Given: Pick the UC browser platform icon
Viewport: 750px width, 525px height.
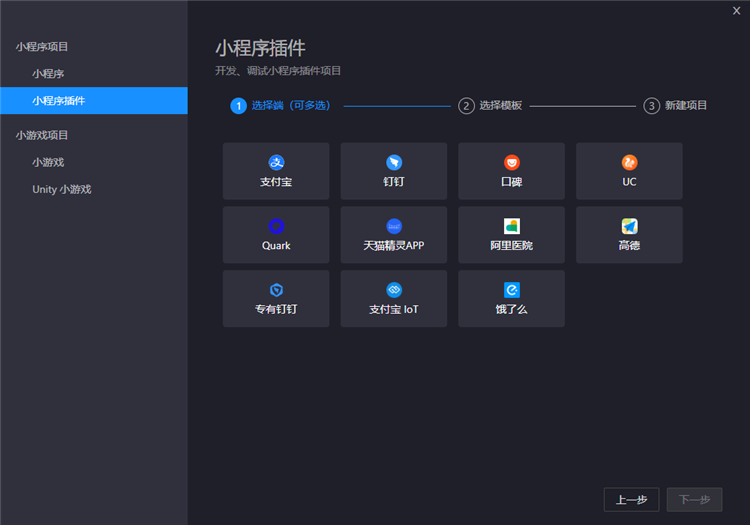Looking at the screenshot, I should click(x=629, y=163).
